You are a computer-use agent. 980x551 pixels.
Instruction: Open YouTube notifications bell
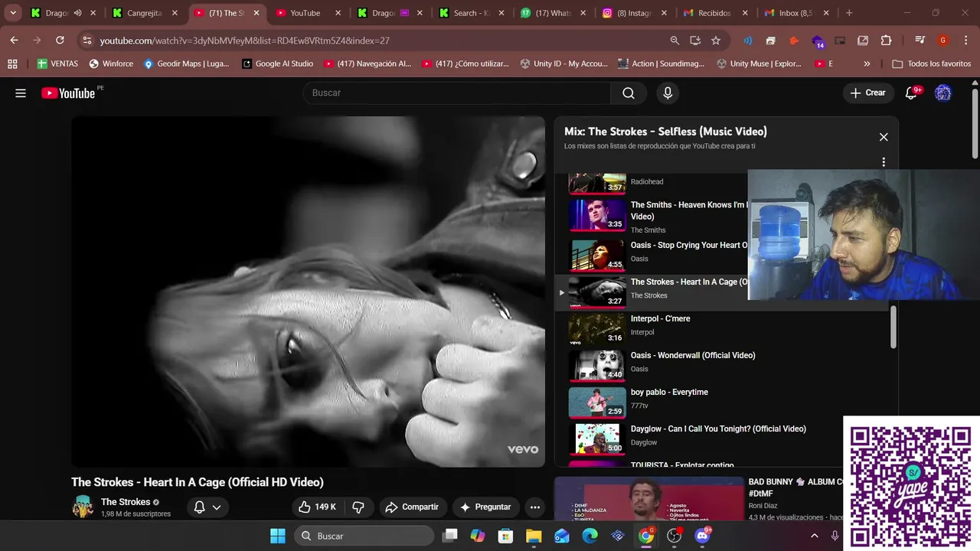coord(911,93)
